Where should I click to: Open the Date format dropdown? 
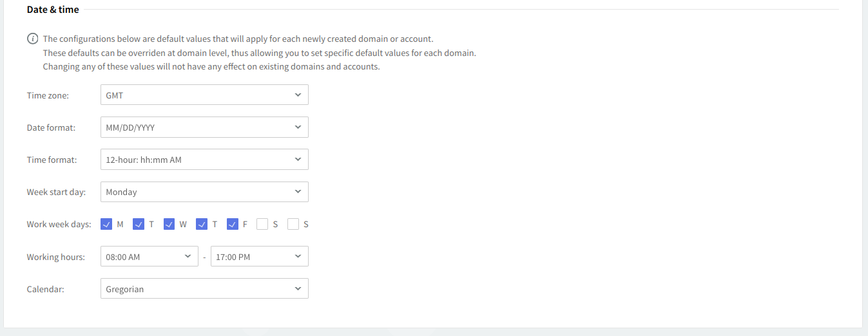coord(204,127)
